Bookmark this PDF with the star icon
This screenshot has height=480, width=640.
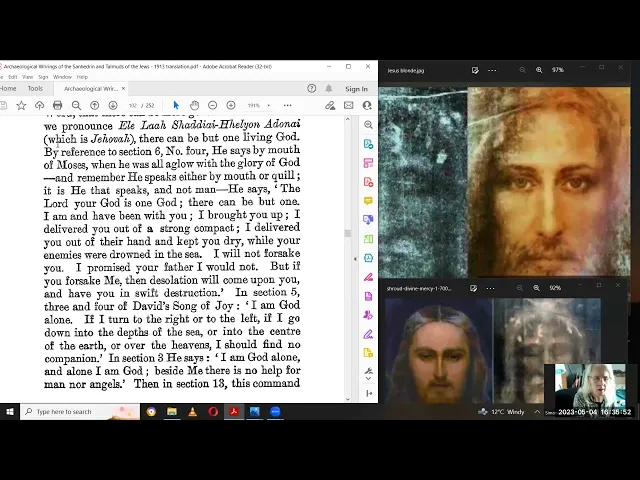click(x=21, y=106)
